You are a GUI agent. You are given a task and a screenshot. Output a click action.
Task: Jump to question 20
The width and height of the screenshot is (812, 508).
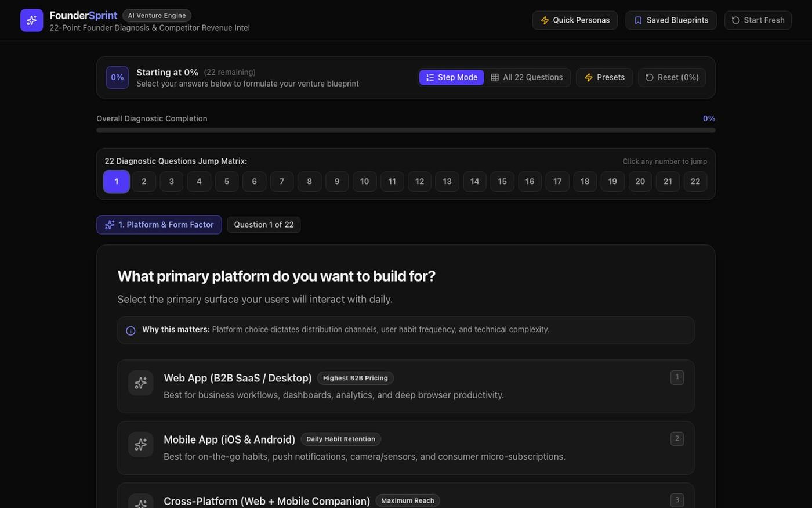pyautogui.click(x=640, y=182)
